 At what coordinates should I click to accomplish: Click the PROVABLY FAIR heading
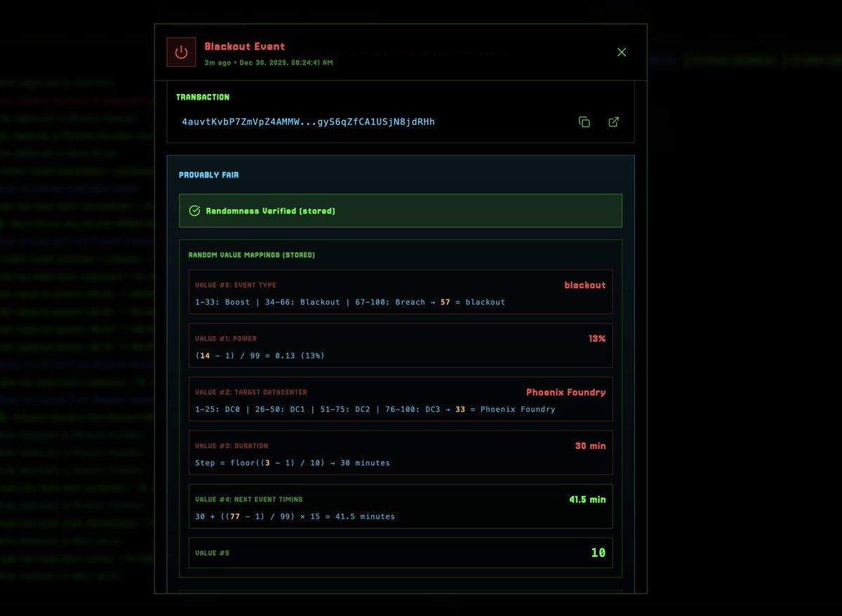tap(208, 175)
